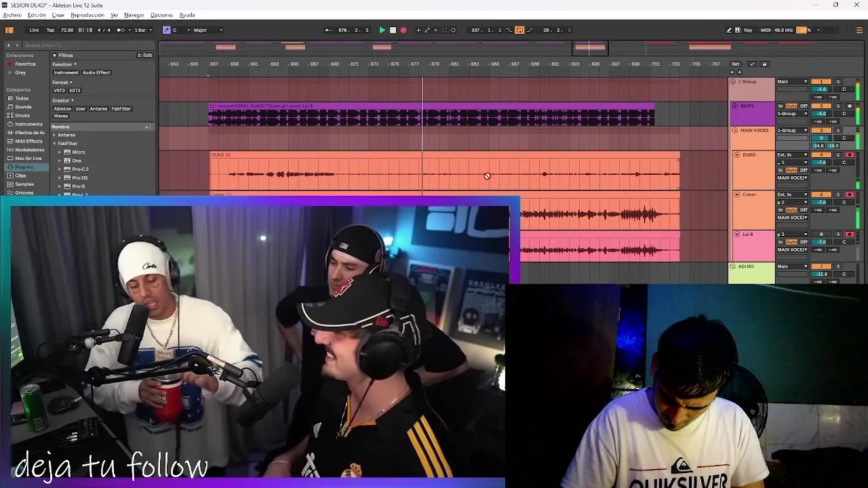Screen dimensions: 868x488
Task: Click the Buscar search field
Action: tap(88, 45)
